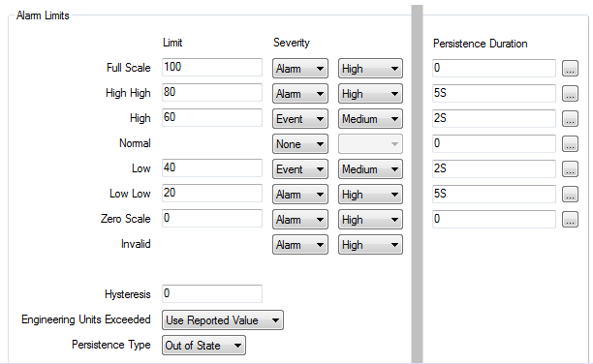
Task: Open the Invalid row High priority dropdown
Action: coord(370,245)
